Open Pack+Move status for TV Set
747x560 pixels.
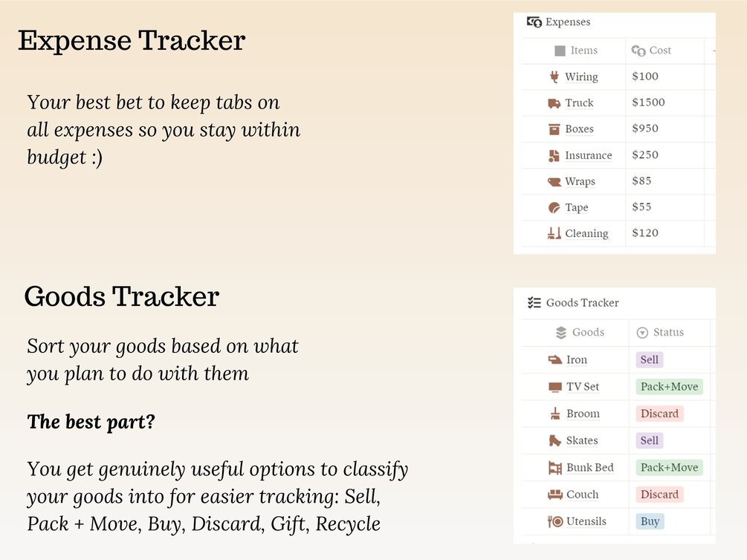coord(669,386)
